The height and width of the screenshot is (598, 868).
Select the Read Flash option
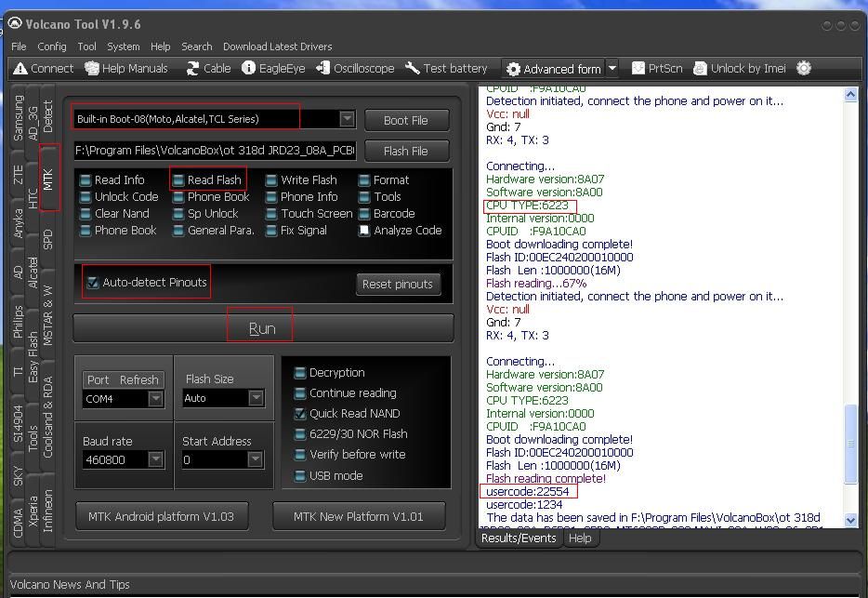pos(178,180)
